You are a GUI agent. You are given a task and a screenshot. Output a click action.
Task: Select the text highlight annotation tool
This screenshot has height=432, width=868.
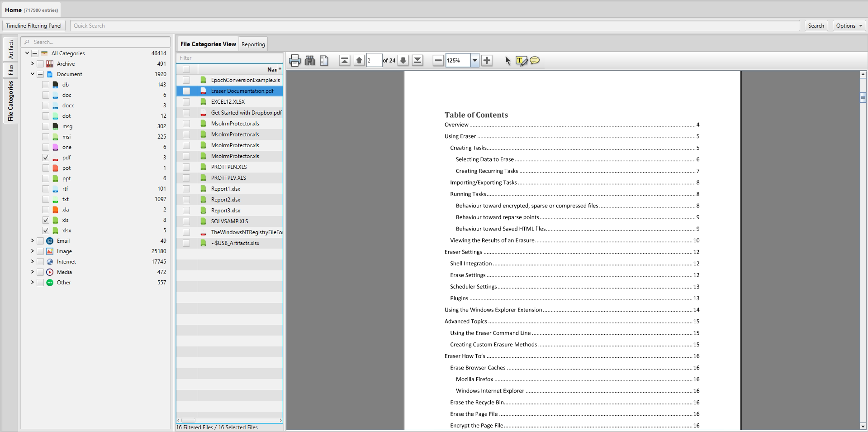click(521, 61)
